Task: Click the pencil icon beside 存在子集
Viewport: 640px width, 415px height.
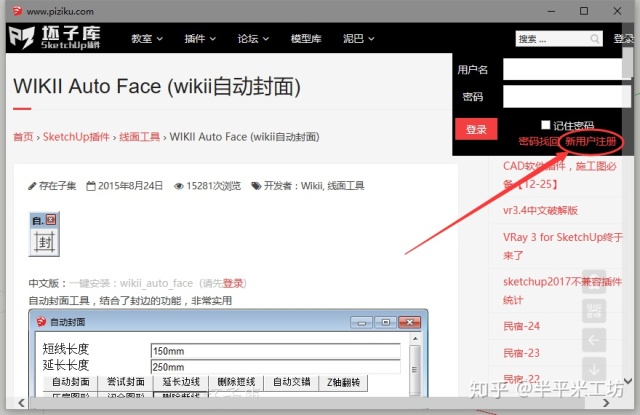Action: click(x=32, y=186)
